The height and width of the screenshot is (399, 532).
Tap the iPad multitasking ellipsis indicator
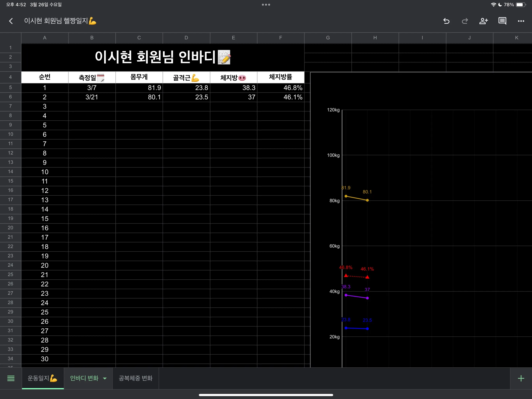pos(266,4)
